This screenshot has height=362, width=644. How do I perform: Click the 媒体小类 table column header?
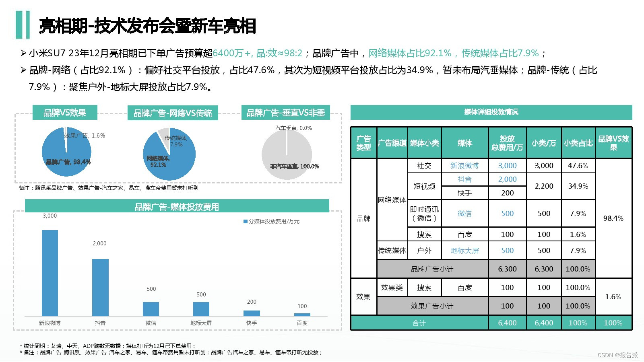[x=425, y=143]
